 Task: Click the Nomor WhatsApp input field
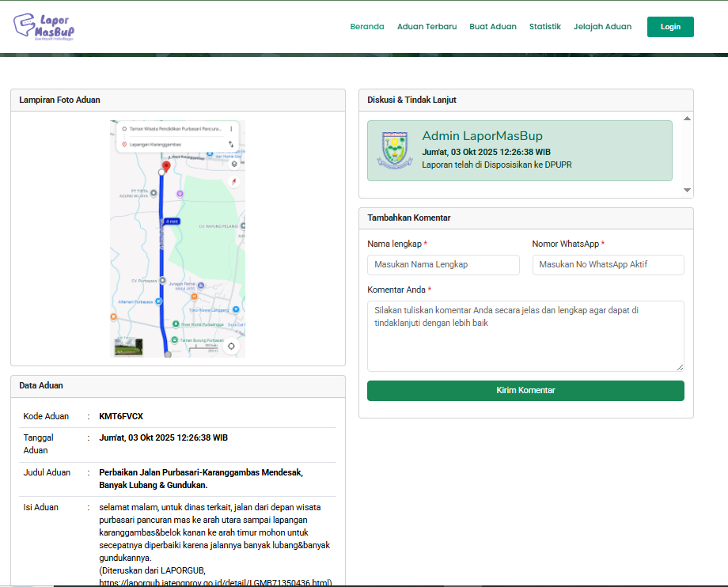(608, 265)
